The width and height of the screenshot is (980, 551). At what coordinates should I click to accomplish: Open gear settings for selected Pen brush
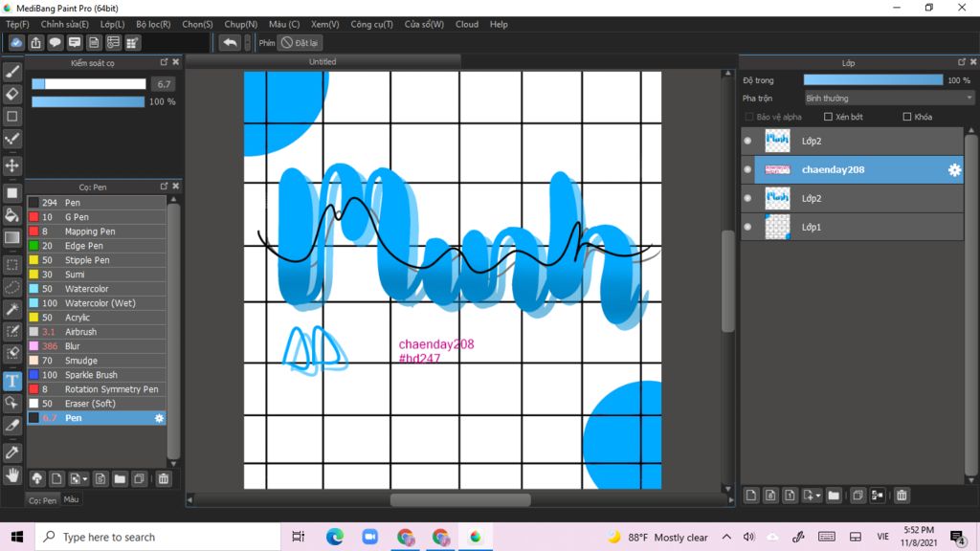pyautogui.click(x=159, y=418)
